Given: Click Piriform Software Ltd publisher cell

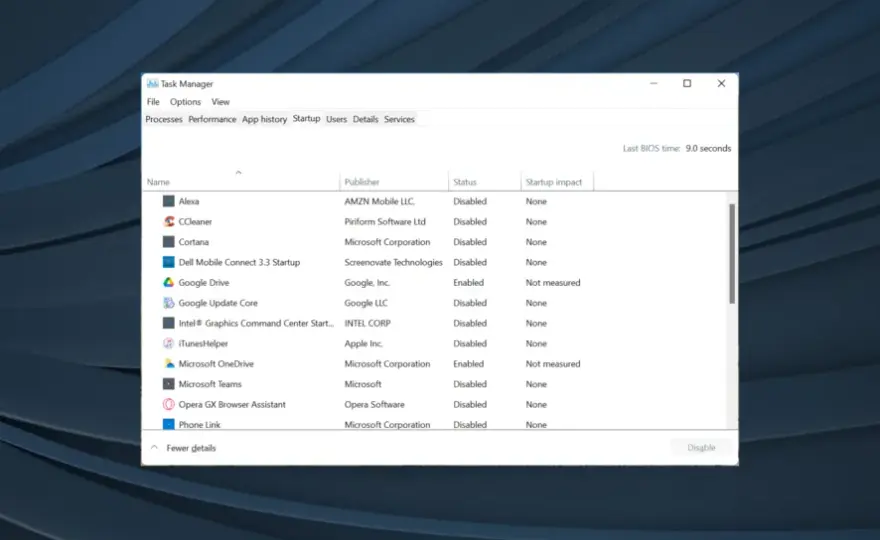Looking at the screenshot, I should click(385, 222).
